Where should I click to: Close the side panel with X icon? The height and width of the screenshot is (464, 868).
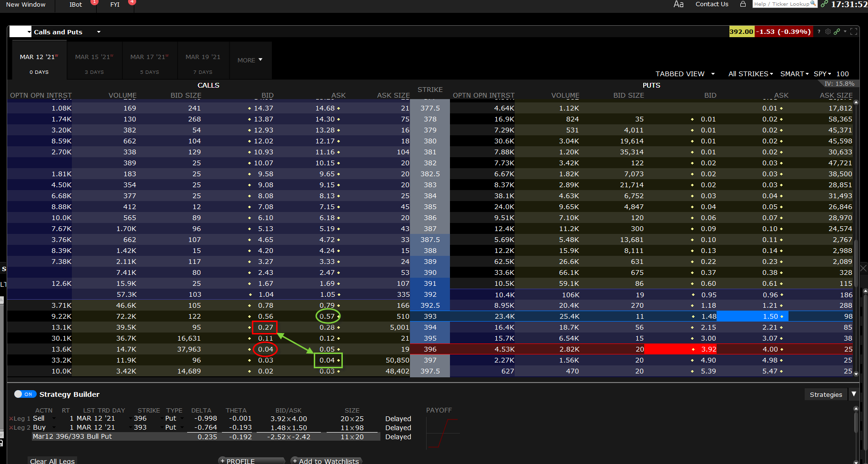click(x=863, y=268)
